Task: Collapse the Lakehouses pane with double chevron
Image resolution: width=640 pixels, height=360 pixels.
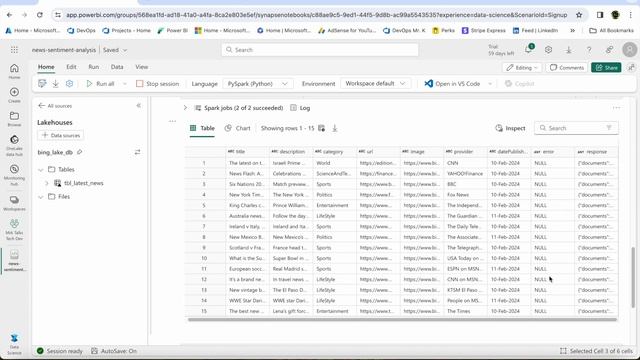Action: (139, 106)
